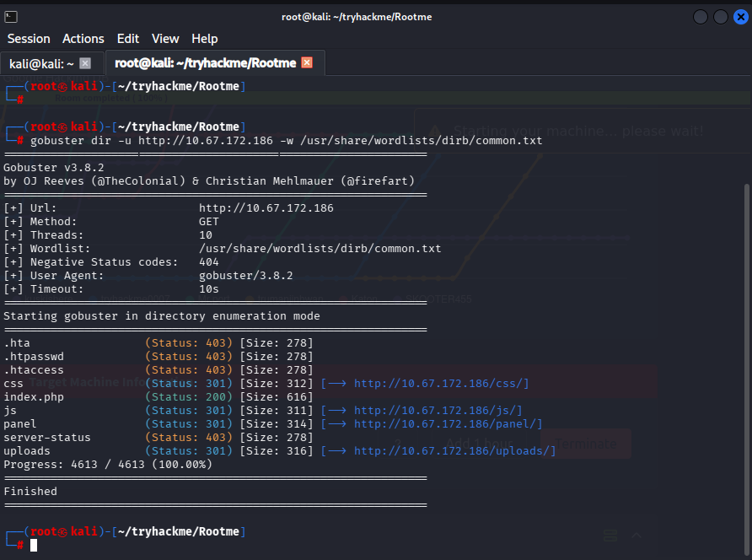Click the terminal vertical scrollbar
Viewport: 752px width, 560px height.
(746, 369)
